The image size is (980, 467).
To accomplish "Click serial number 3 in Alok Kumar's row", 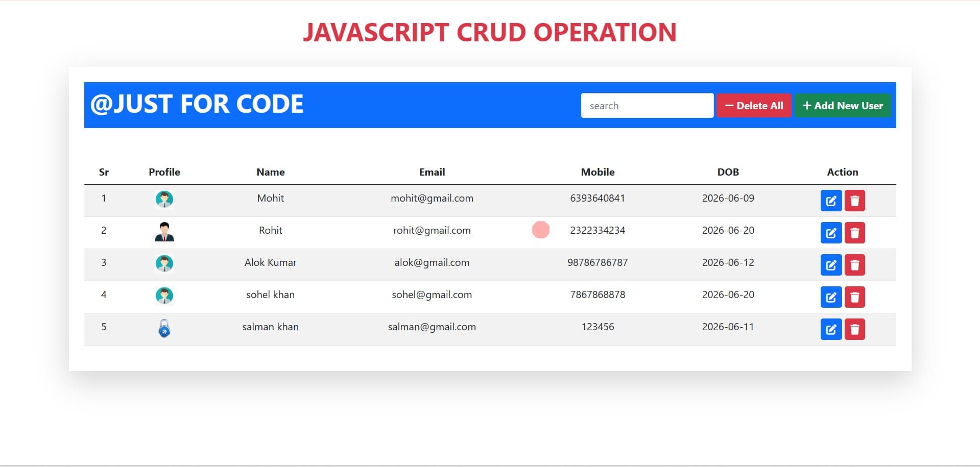I will tap(104, 262).
